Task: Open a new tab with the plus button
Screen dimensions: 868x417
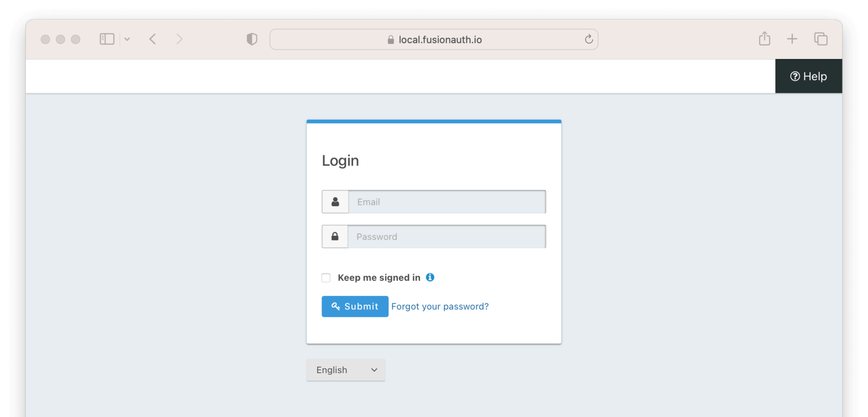Action: pyautogui.click(x=793, y=39)
